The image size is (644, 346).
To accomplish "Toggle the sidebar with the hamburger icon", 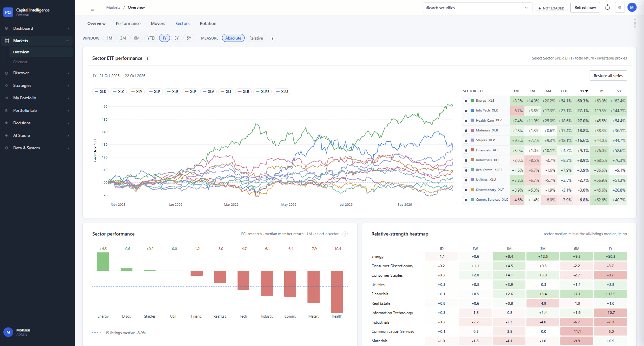I will (x=93, y=9).
